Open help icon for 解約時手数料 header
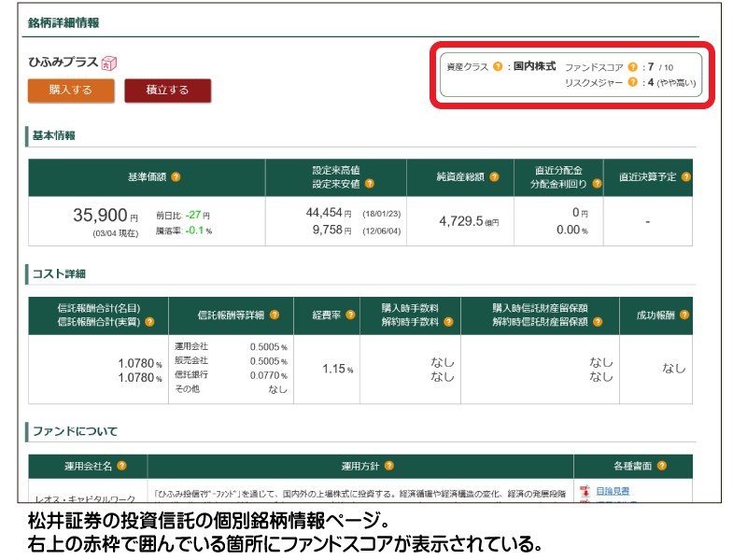 [448, 322]
